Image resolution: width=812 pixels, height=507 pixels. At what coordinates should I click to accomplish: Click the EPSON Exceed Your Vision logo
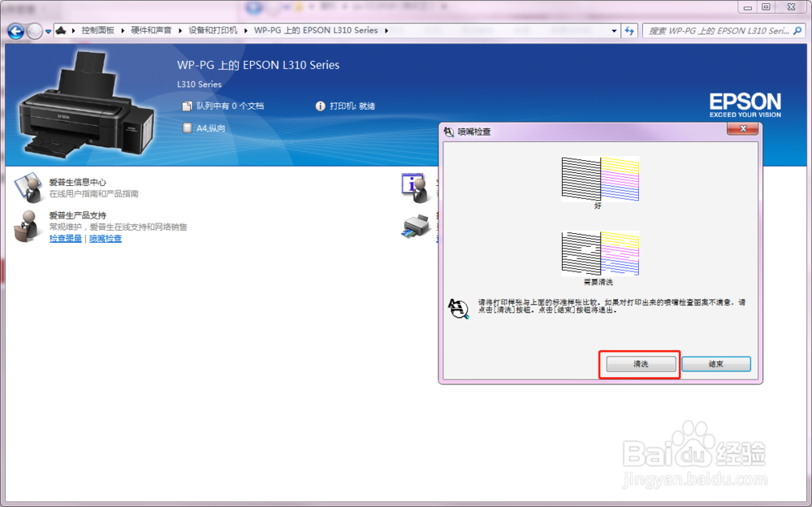[745, 106]
